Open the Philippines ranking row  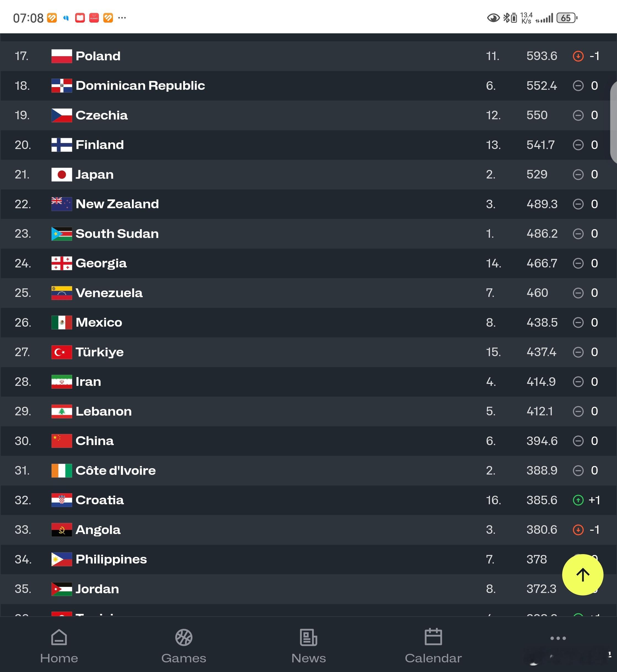tap(308, 559)
